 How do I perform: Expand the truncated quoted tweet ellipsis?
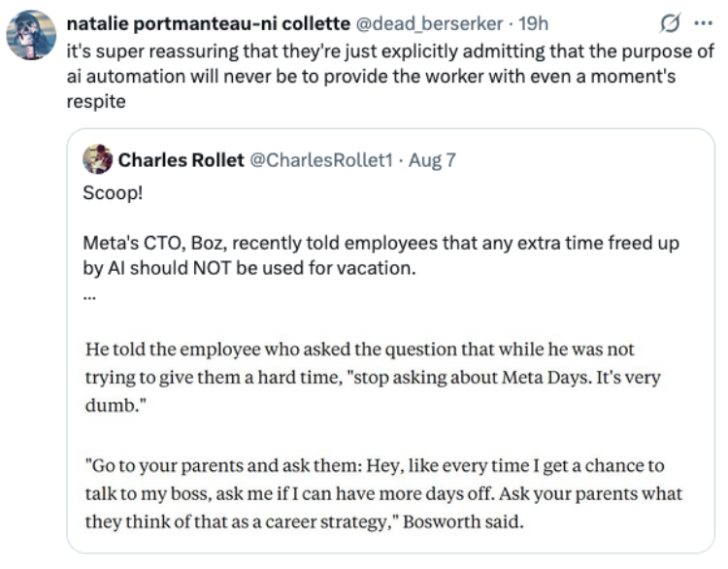pos(89,297)
